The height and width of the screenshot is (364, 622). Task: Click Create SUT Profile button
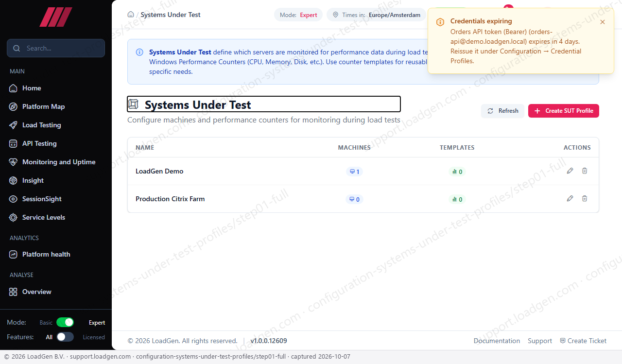tap(564, 111)
